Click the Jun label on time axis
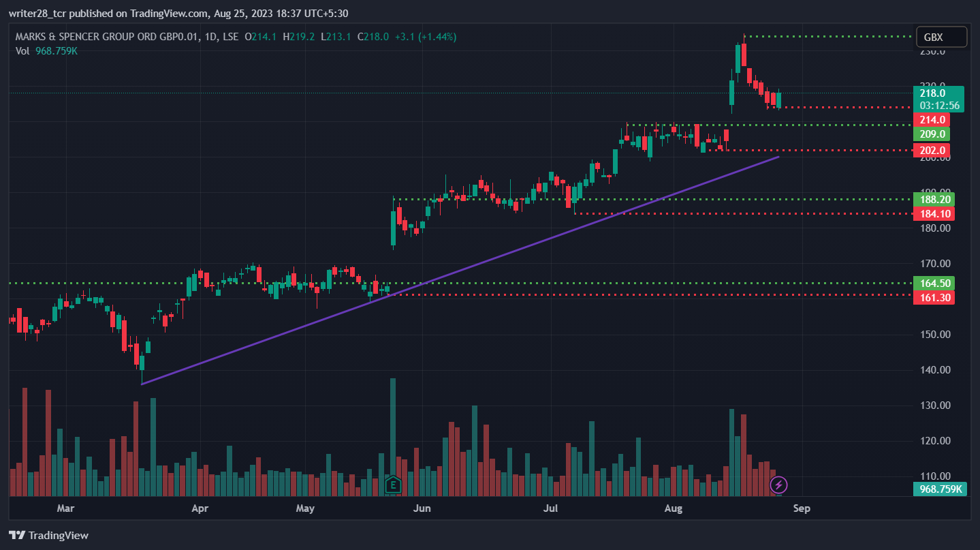Viewport: 980px width, 550px height. [x=422, y=508]
